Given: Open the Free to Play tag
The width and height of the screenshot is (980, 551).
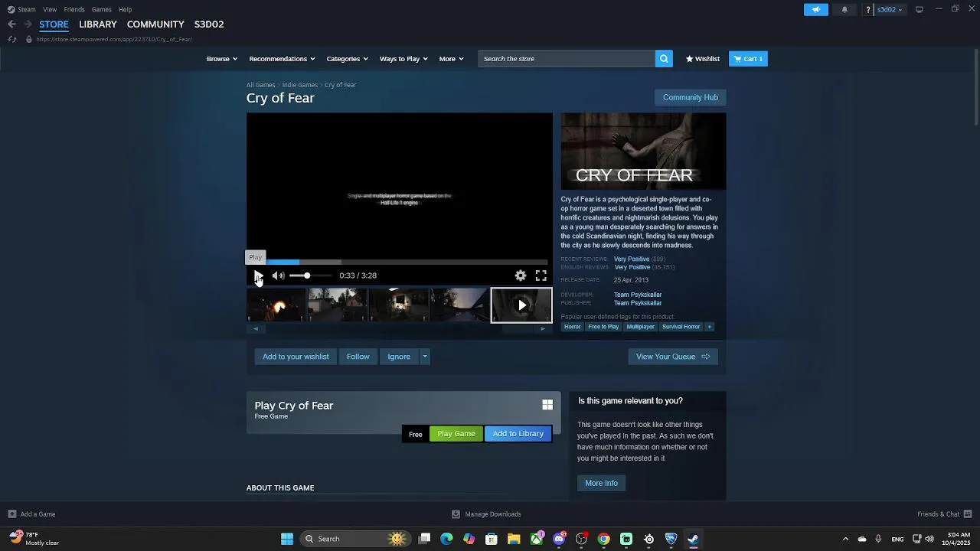Looking at the screenshot, I should click(x=603, y=327).
